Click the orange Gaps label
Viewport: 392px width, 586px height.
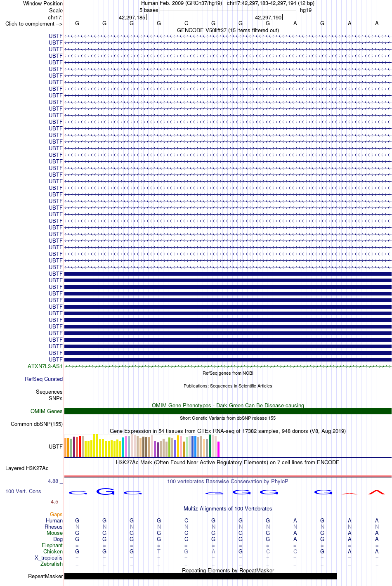coord(56,514)
